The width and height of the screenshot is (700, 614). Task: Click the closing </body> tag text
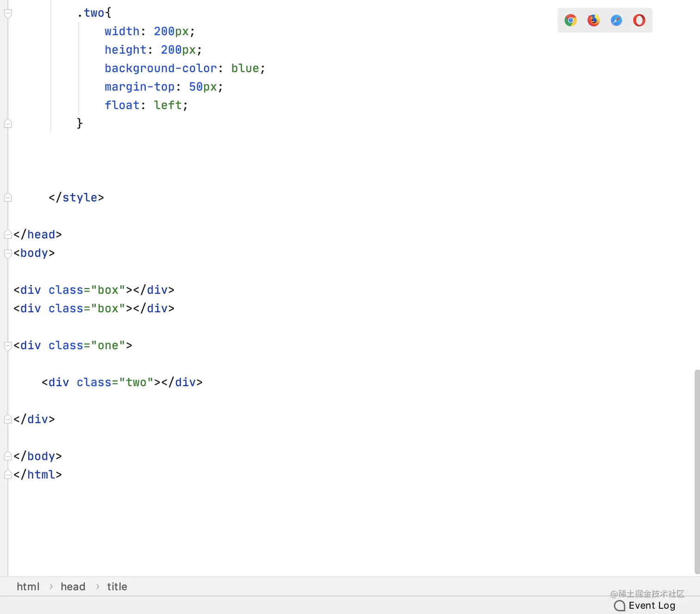(37, 457)
